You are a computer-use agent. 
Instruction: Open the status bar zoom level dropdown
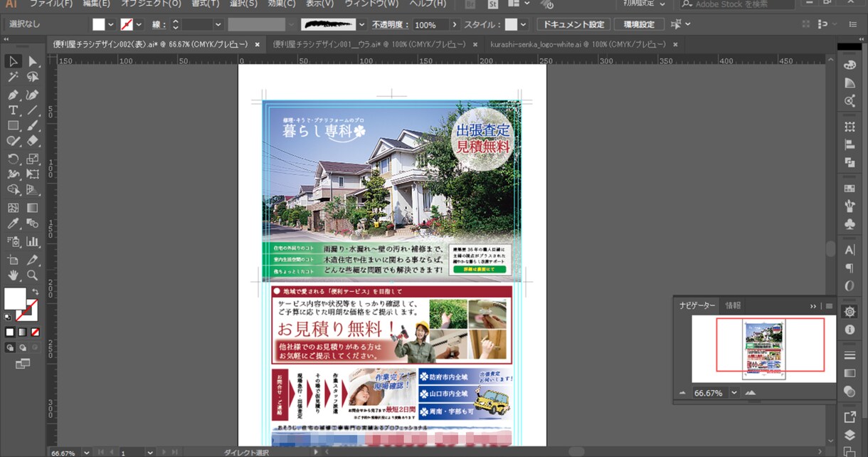click(87, 453)
